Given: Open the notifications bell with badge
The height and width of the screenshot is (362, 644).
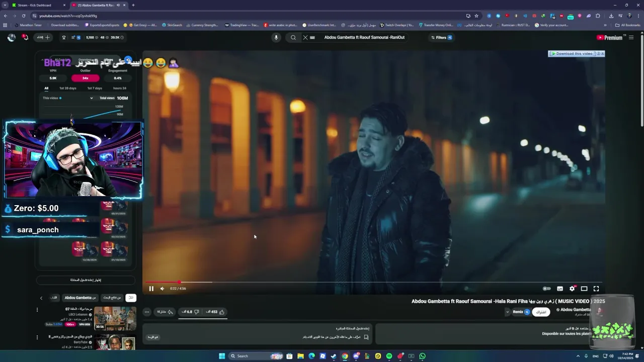Looking at the screenshot, I should (x=25, y=37).
